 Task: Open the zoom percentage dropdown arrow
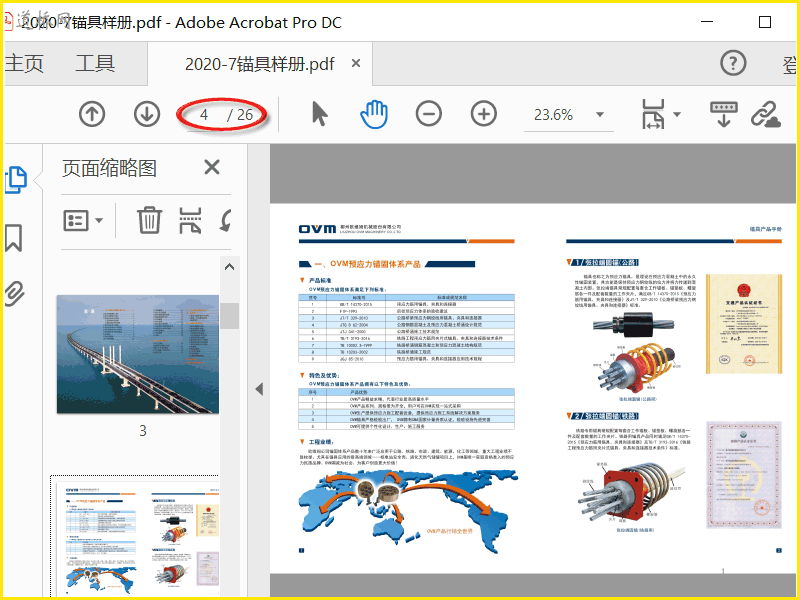click(600, 114)
